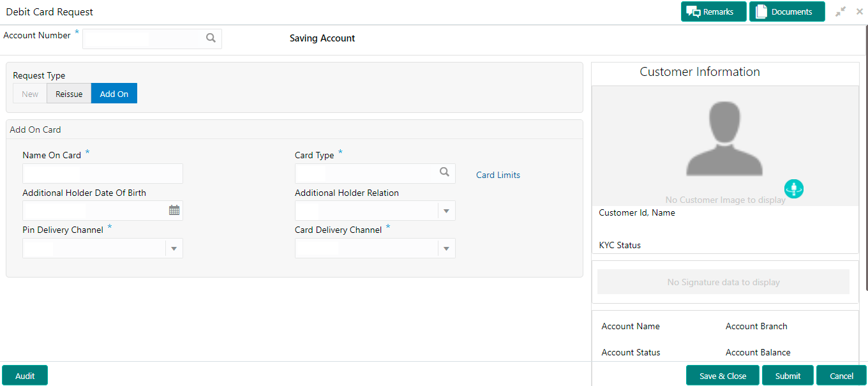Click the Name On Card input field
This screenshot has height=386, width=868.
coord(103,174)
